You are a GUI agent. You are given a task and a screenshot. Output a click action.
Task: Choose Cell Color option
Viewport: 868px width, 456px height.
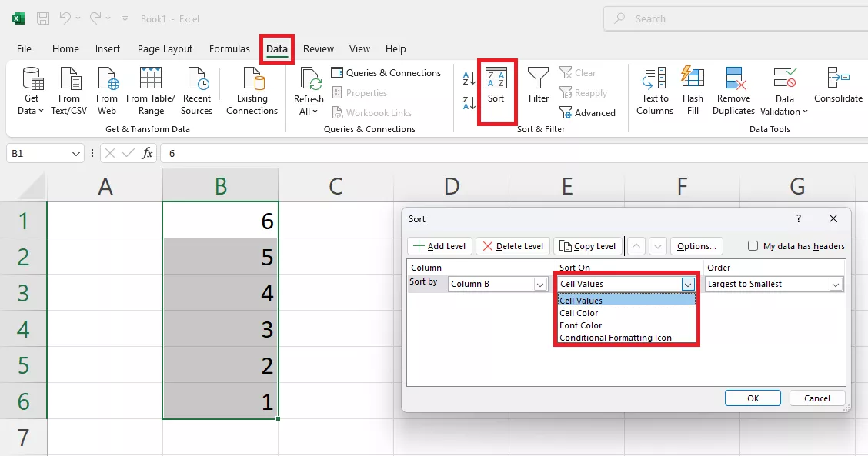point(626,313)
